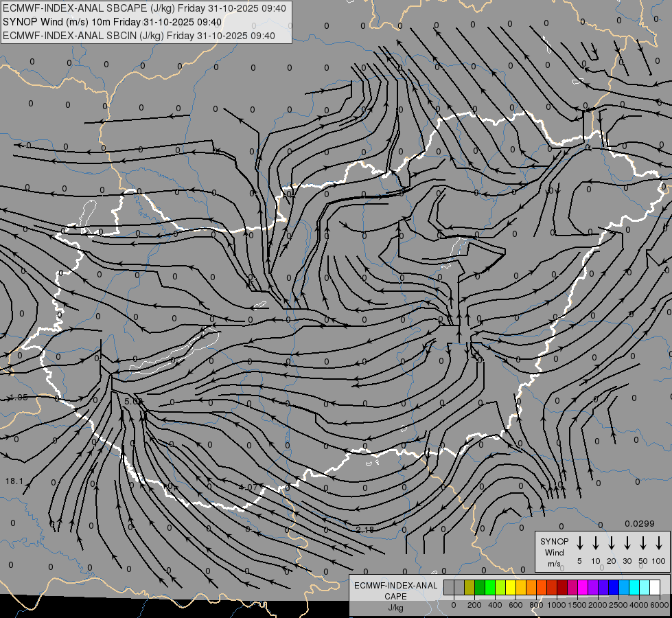Click 'ECMWF-INDEX-ANAL' in the bottom color legend
Screen dimensions: 672x618
[x=395, y=586]
